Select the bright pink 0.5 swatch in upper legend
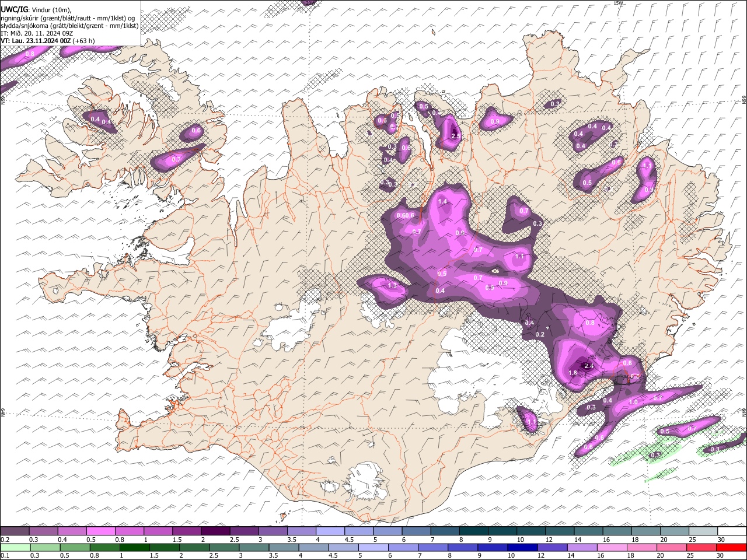 pyautogui.click(x=101, y=531)
